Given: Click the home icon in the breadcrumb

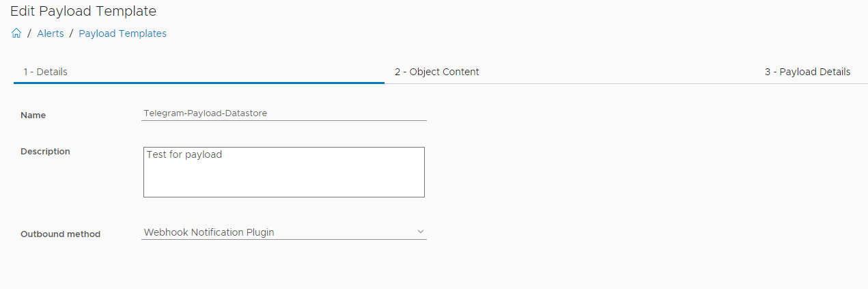Looking at the screenshot, I should tap(16, 33).
